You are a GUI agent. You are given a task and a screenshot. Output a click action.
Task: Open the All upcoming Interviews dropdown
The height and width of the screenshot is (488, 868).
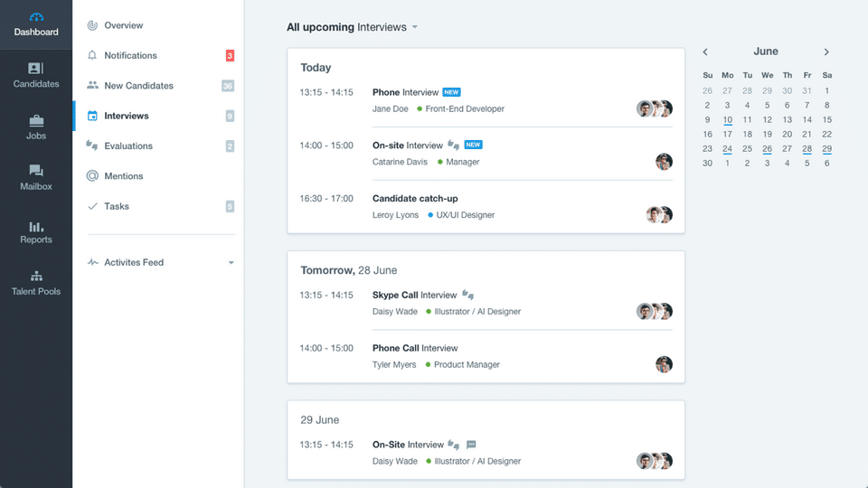coord(352,27)
